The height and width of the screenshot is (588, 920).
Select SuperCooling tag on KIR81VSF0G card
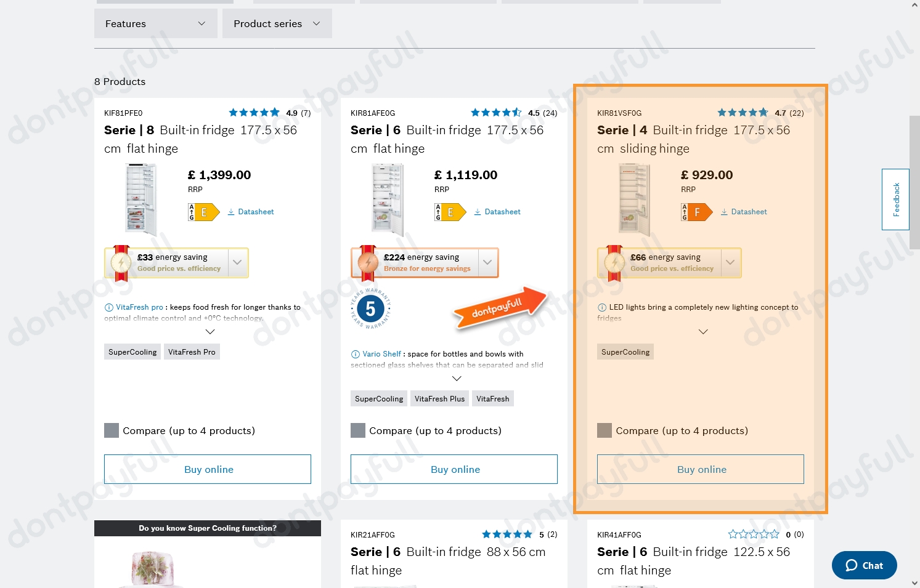(x=625, y=352)
